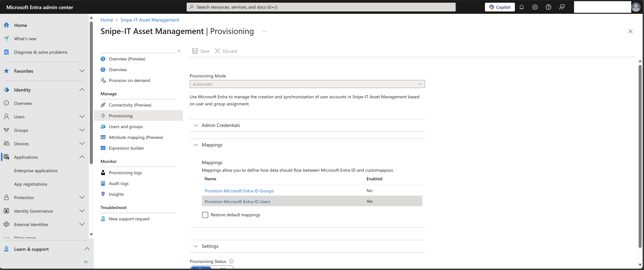Launch Copilot from the top bar

(500, 7)
